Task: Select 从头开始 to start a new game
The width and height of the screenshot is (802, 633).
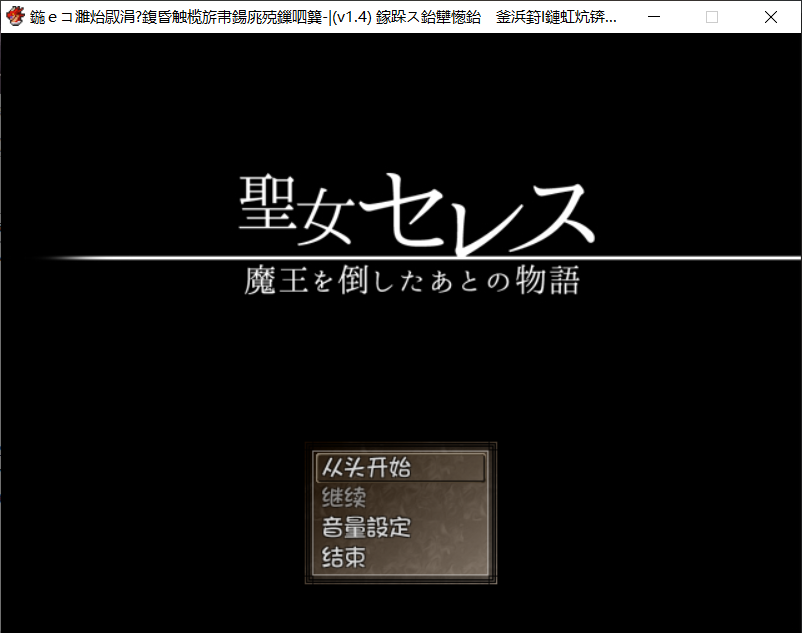Action: click(x=400, y=467)
